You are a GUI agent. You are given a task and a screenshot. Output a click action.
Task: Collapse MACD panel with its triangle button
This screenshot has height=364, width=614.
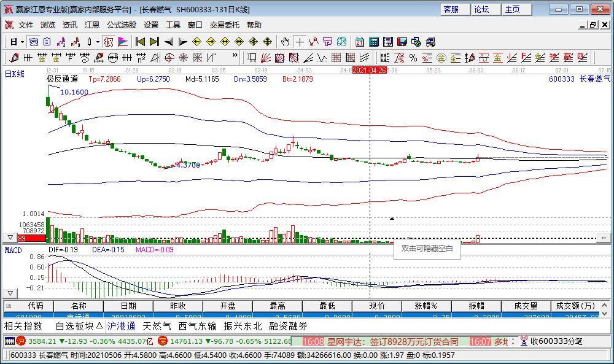coord(10,293)
